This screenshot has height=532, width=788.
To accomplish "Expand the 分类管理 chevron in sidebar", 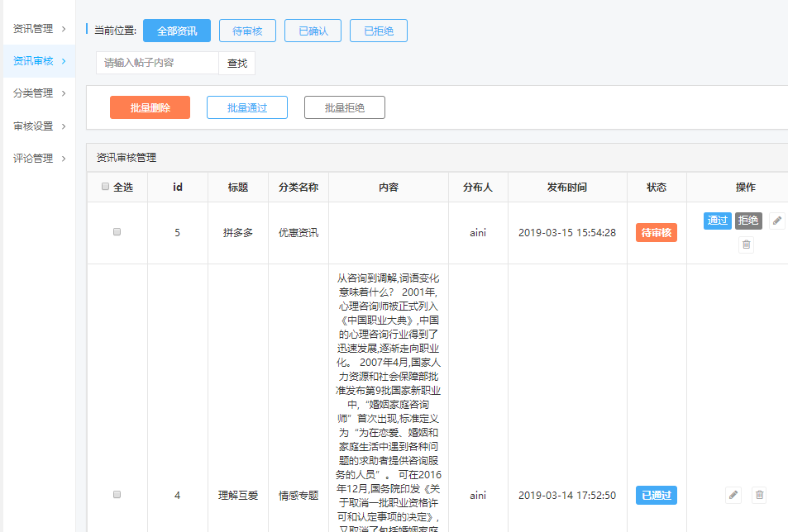I will coord(64,93).
